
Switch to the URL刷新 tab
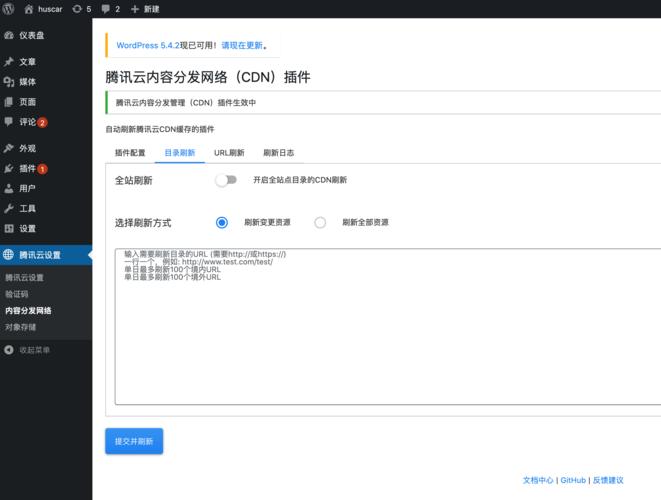tap(229, 153)
